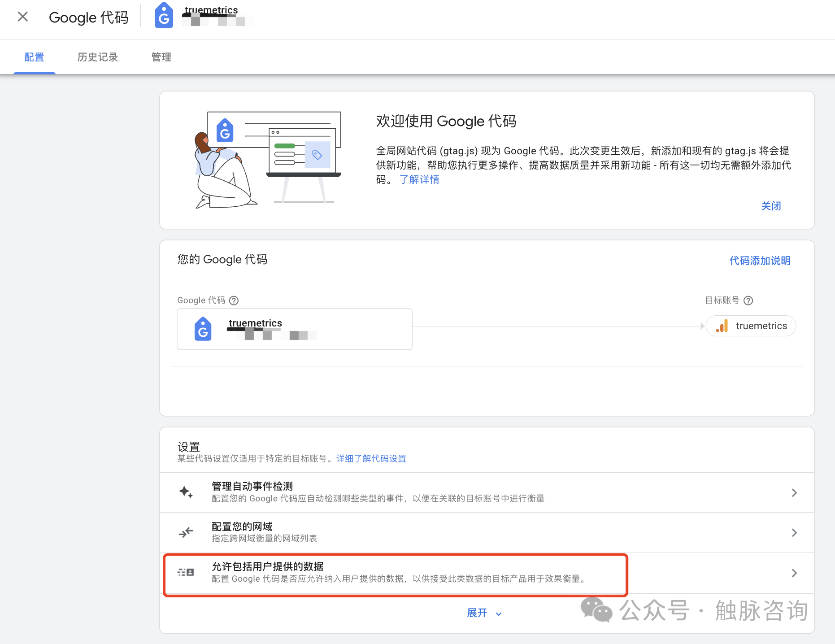Expand chevron on 管理自动事件检测 row
Viewport: 835px width, 644px height.
pos(794,492)
